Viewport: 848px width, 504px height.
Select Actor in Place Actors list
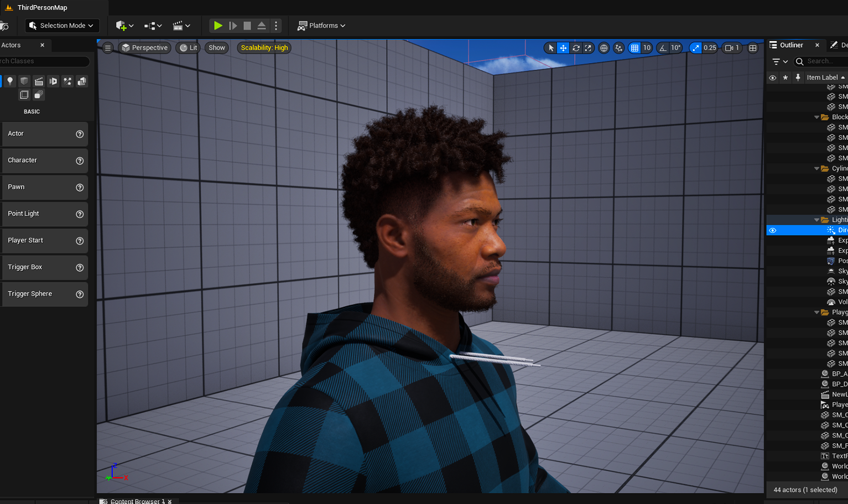[44, 134]
